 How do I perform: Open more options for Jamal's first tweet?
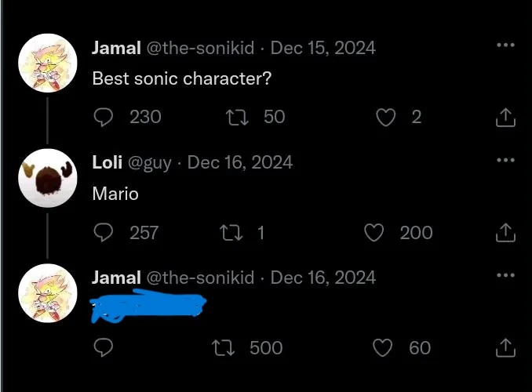pyautogui.click(x=505, y=45)
